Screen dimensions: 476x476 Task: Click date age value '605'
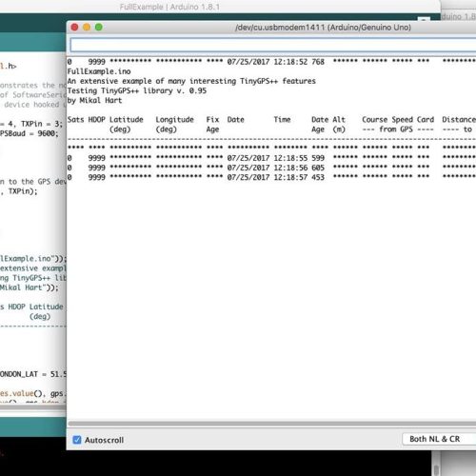pyautogui.click(x=318, y=168)
